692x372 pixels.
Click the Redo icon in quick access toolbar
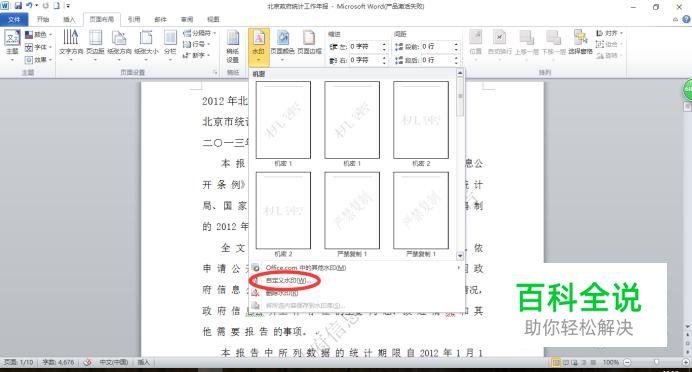click(45, 6)
